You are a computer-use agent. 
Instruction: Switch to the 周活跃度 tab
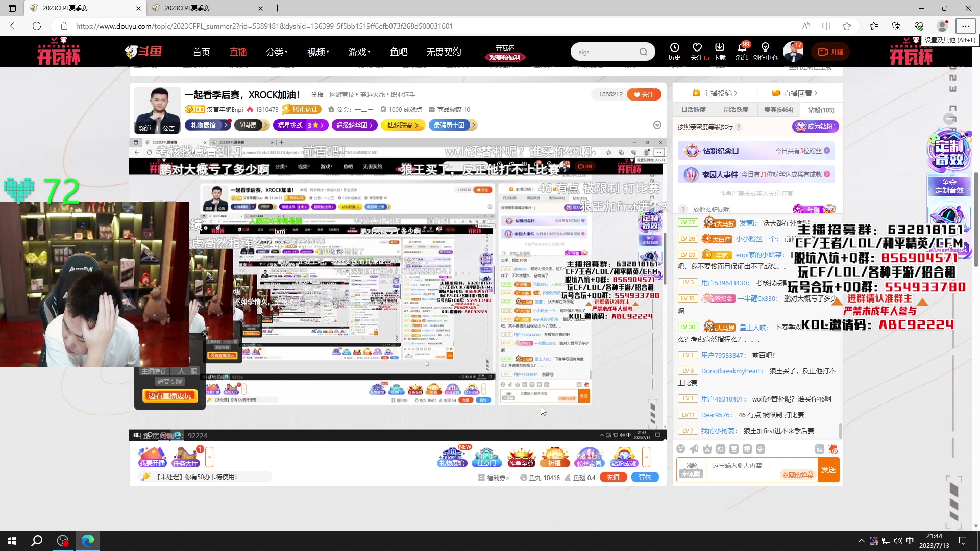736,110
